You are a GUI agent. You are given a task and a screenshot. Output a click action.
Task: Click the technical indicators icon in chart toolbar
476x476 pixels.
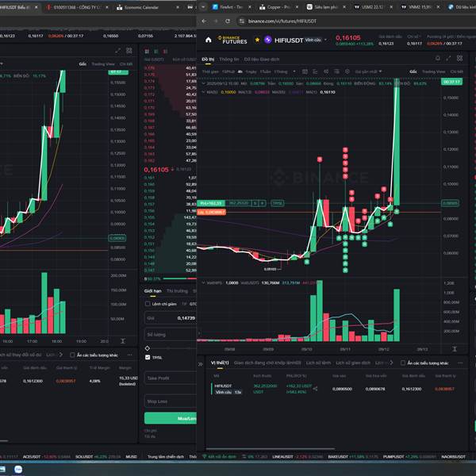(x=326, y=71)
